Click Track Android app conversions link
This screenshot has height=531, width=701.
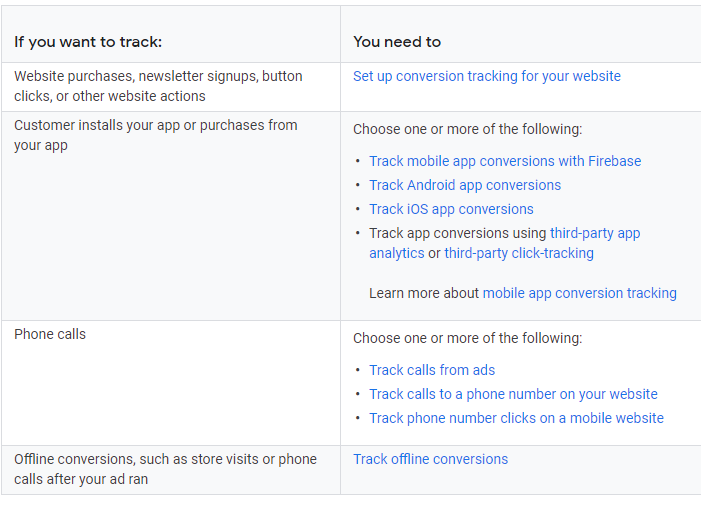pyautogui.click(x=465, y=185)
